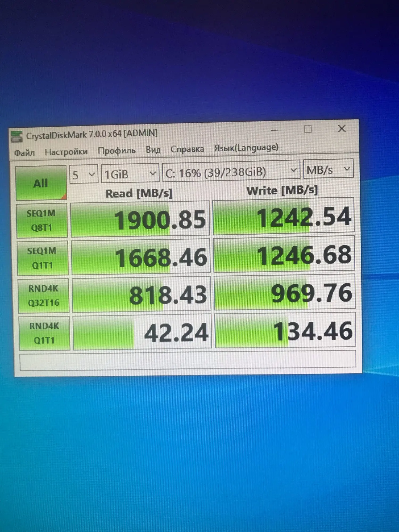Open the Настройки menu
This screenshot has height=532, width=399.
pyautogui.click(x=66, y=152)
